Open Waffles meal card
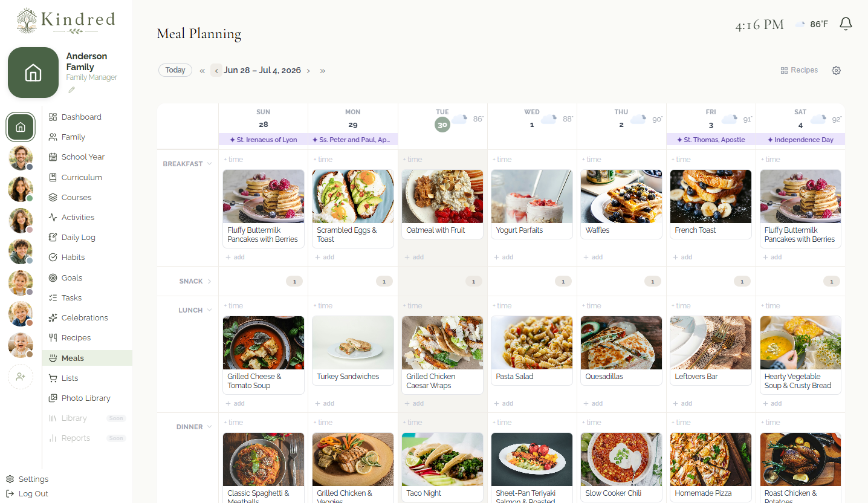The image size is (868, 503). (x=621, y=204)
